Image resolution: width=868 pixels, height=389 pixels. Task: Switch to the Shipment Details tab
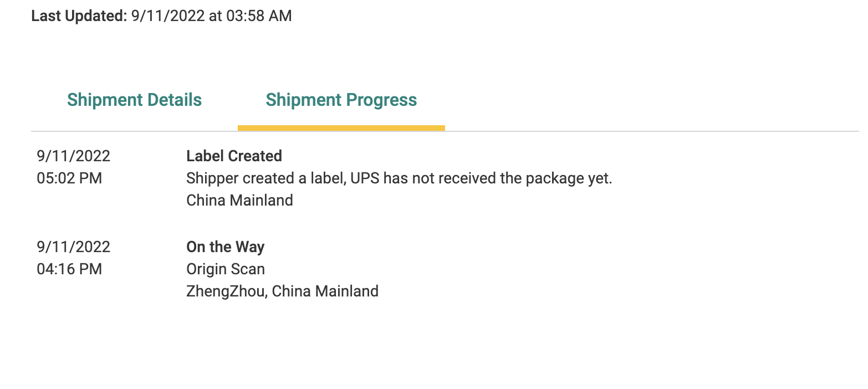coord(134,100)
